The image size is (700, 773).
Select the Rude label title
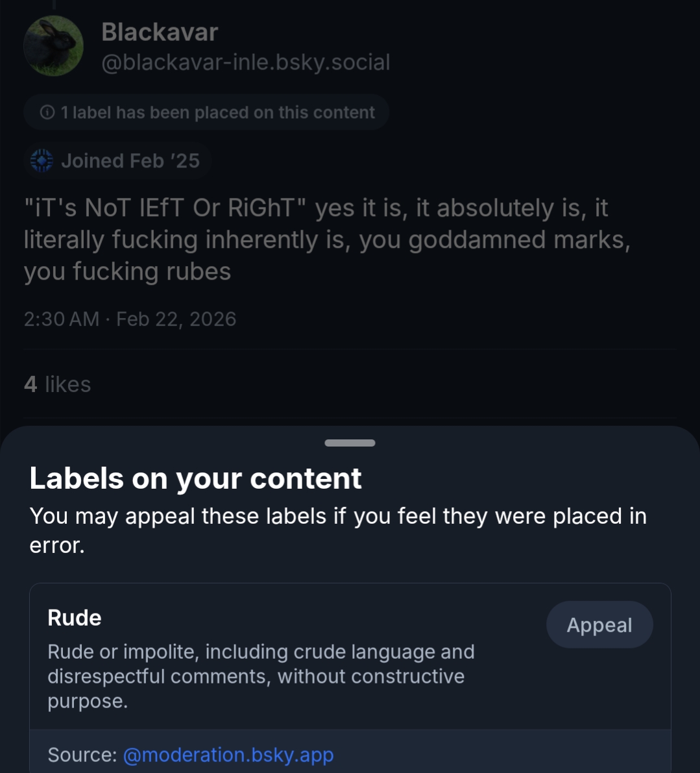(74, 618)
